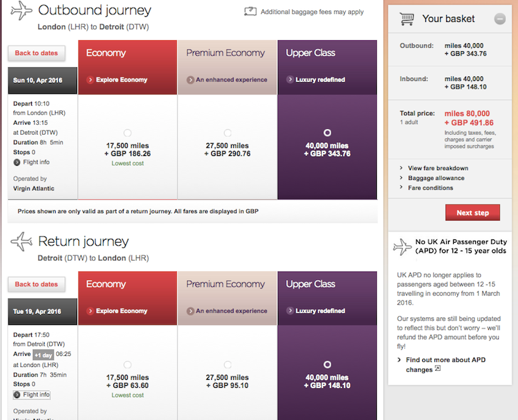Expand View fare breakdown
518x420 pixels.
point(438,168)
